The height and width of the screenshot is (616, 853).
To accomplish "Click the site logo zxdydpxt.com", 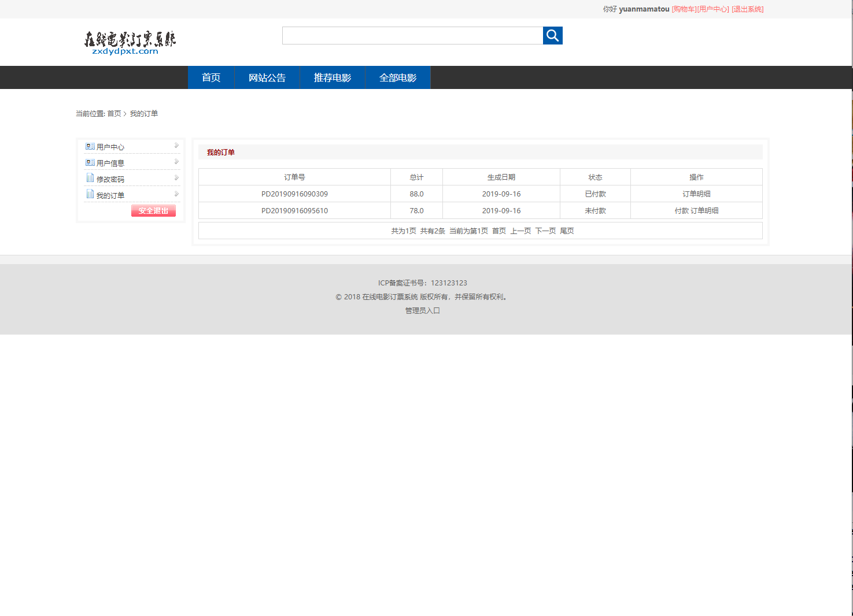I will tap(130, 43).
